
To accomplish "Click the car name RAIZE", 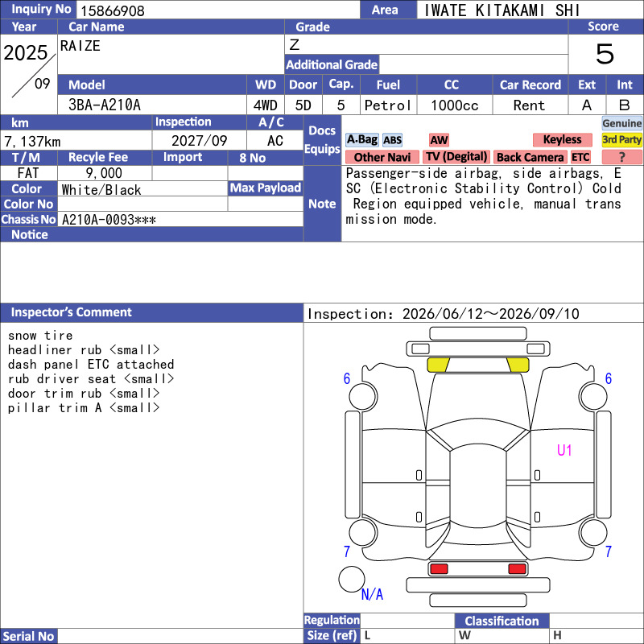I will coord(80,46).
